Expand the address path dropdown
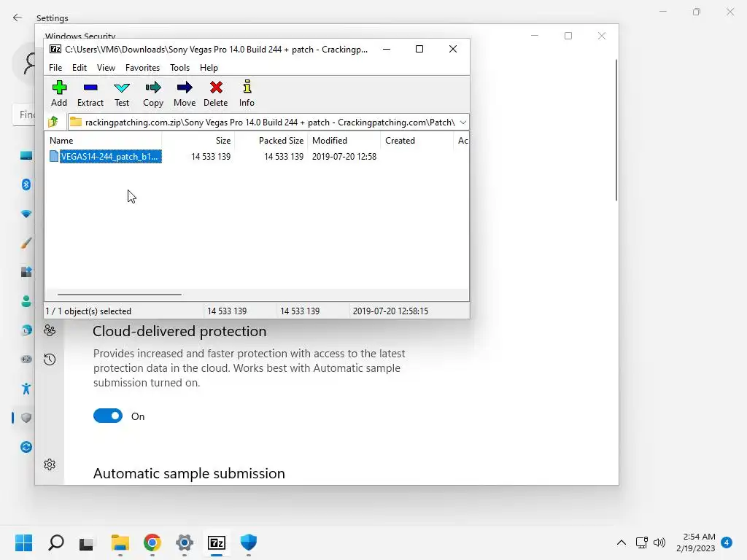Viewport: 747px width, 560px height. pyautogui.click(x=463, y=122)
